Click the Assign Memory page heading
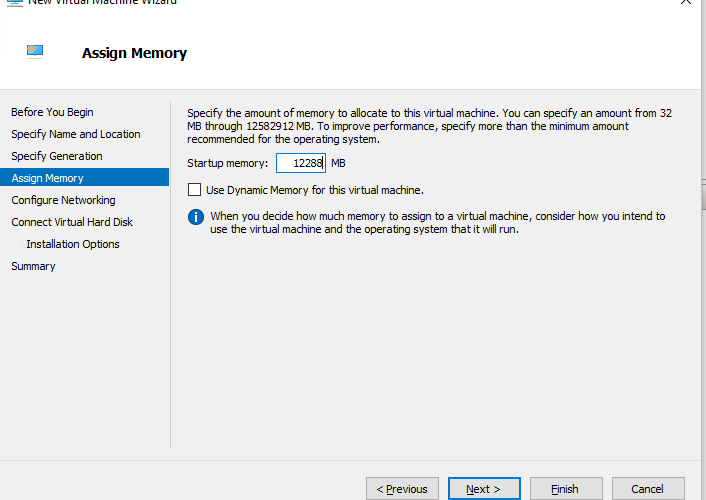 coord(134,53)
